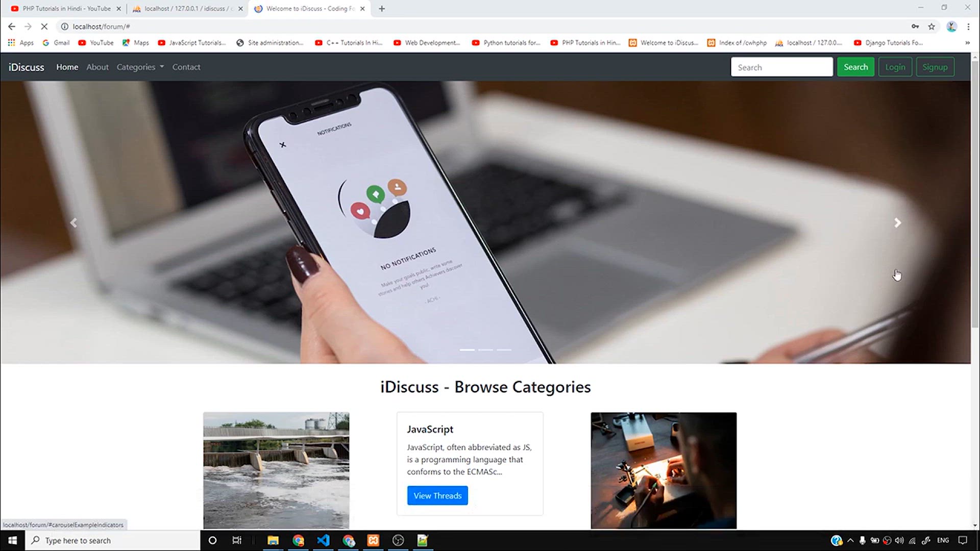Open the About nav item
Image resolution: width=980 pixels, height=551 pixels.
click(97, 67)
